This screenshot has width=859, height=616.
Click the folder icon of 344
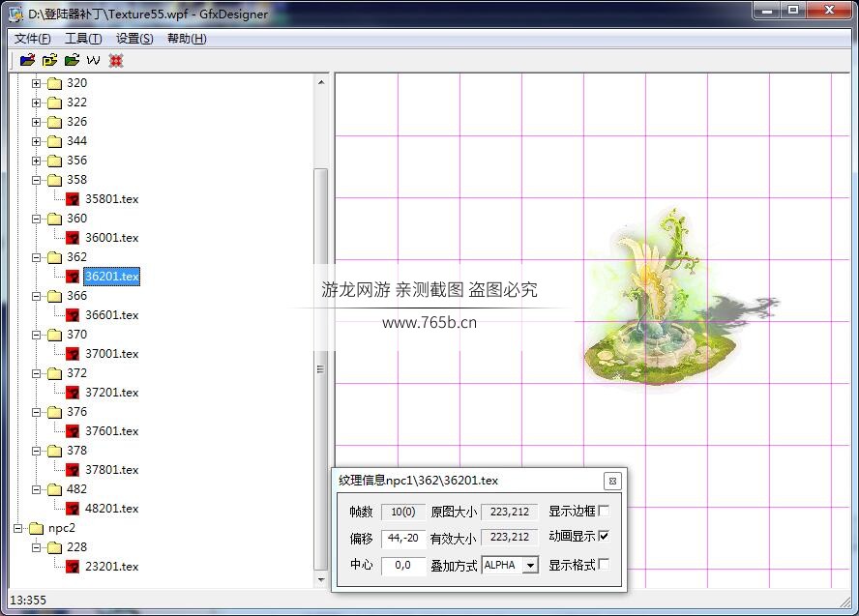(54, 141)
